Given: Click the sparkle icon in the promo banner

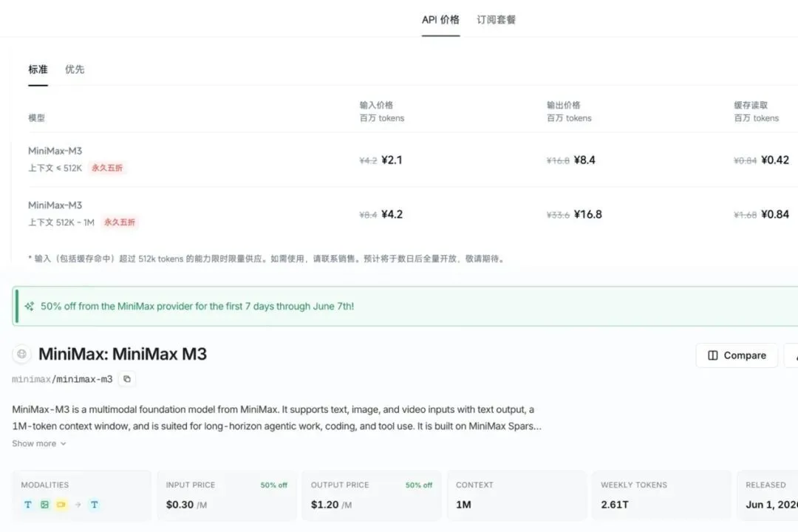Looking at the screenshot, I should (29, 307).
